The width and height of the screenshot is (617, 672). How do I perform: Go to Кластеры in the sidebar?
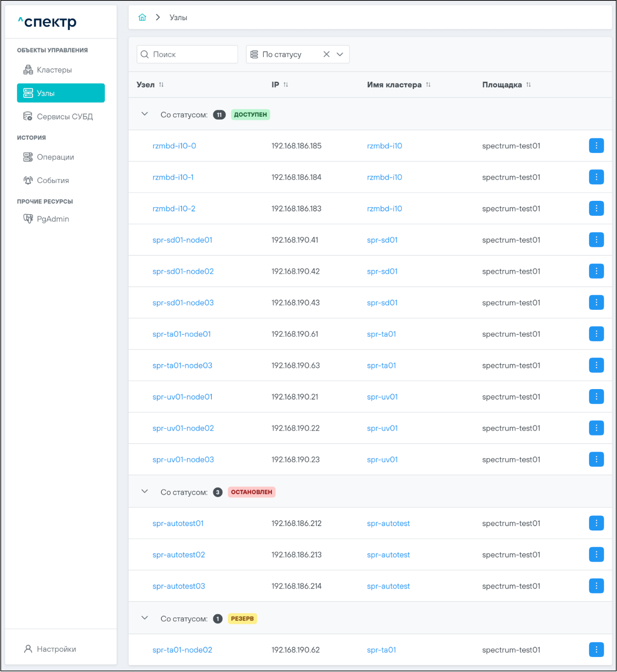pos(54,70)
